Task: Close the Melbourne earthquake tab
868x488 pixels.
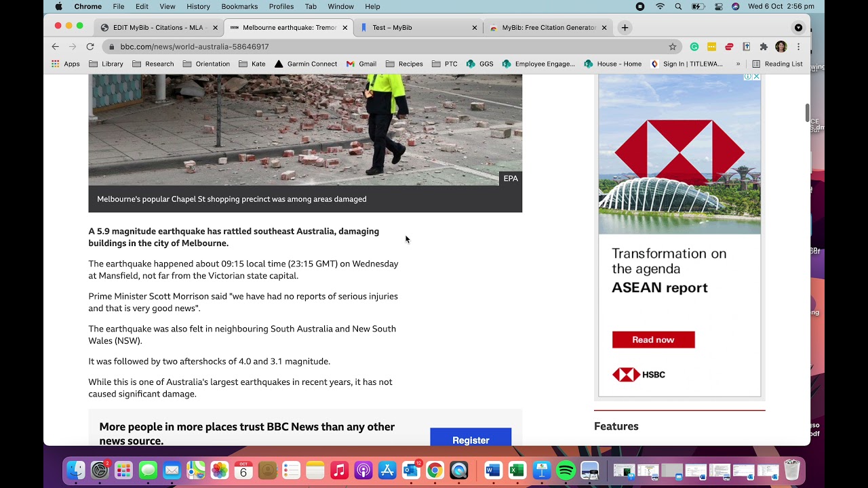Action: (x=345, y=28)
